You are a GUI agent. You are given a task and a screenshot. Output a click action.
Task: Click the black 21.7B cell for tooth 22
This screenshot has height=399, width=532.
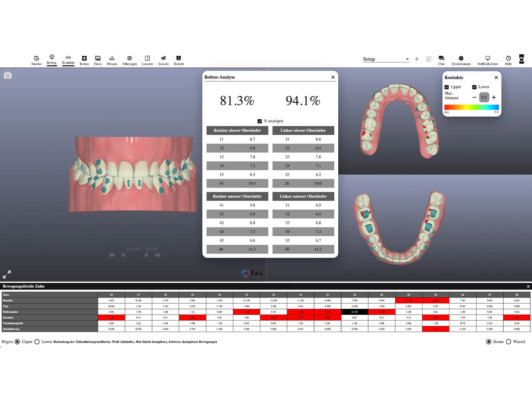click(355, 312)
